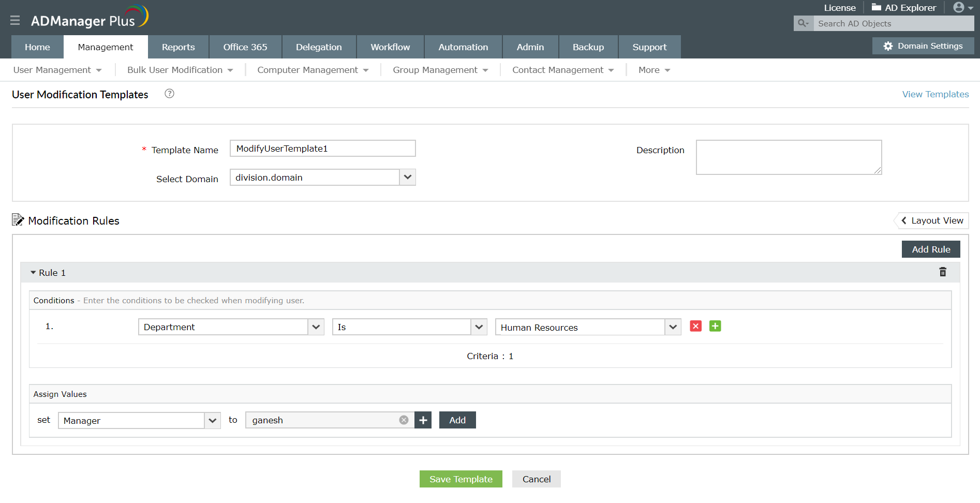Open the Human Resources value dropdown
980x503 pixels.
[673, 327]
